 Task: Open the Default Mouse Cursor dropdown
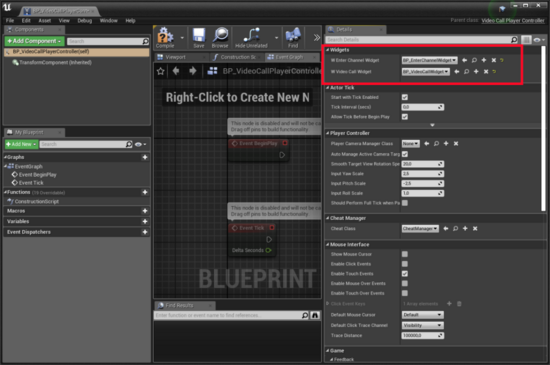(422, 315)
